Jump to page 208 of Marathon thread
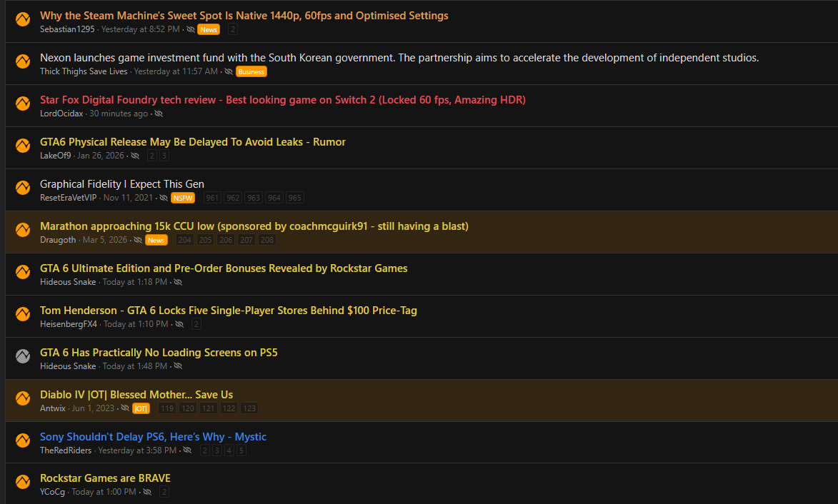The image size is (838, 504). [266, 241]
